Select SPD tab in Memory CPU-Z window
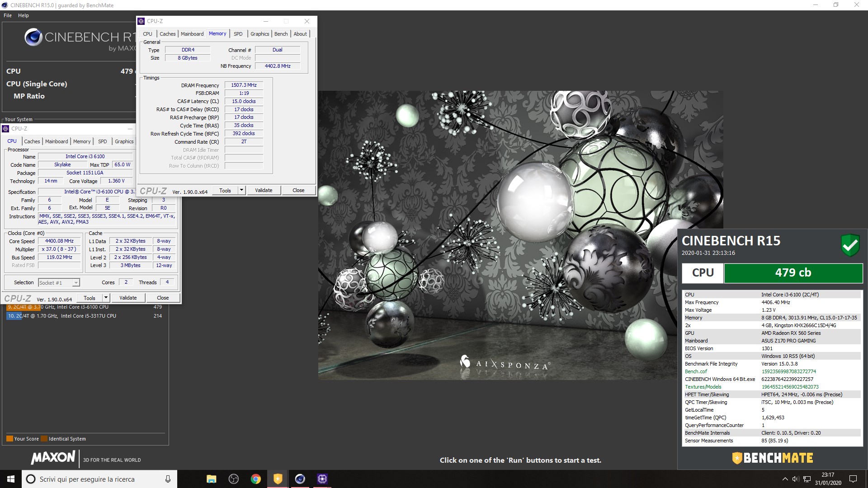This screenshot has height=488, width=868. [x=238, y=34]
